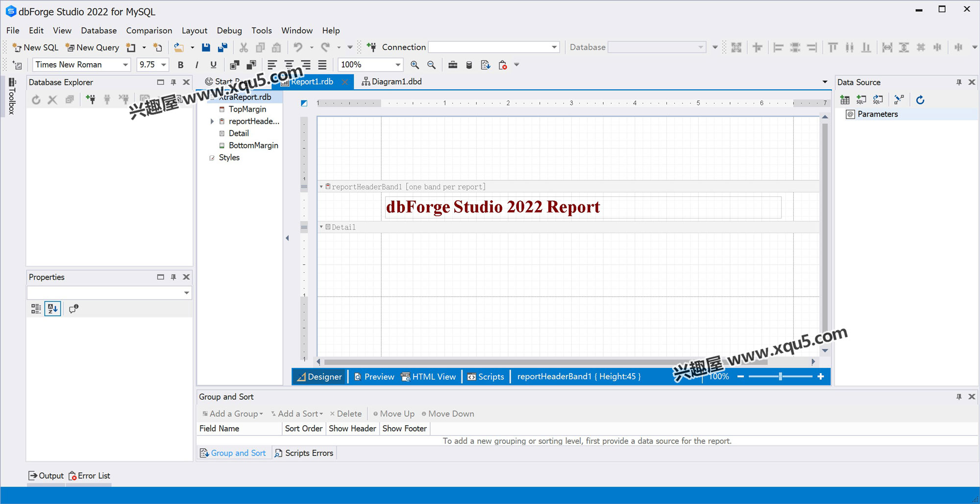The height and width of the screenshot is (504, 980).
Task: Toggle Italic formatting
Action: [x=196, y=65]
